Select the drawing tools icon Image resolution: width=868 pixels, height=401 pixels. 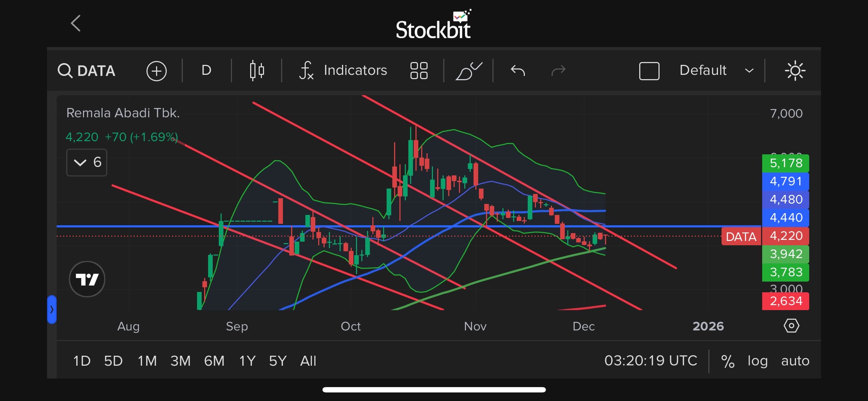(469, 71)
